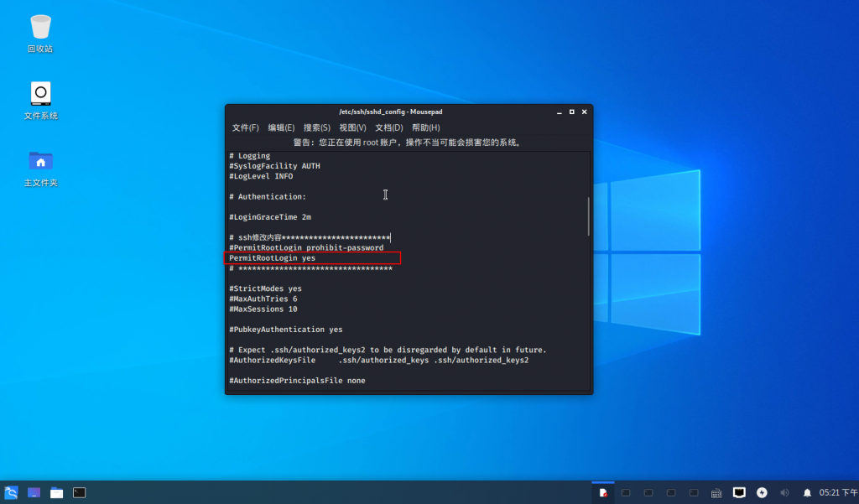Screen dimensions: 859x504
Task: Open the 搜索(S) menu
Action: pyautogui.click(x=316, y=127)
